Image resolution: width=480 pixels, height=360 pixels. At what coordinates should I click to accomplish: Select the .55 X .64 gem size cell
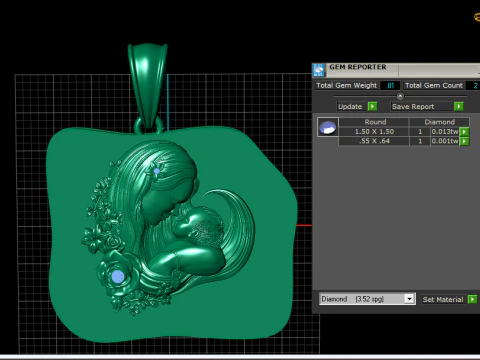(x=374, y=141)
